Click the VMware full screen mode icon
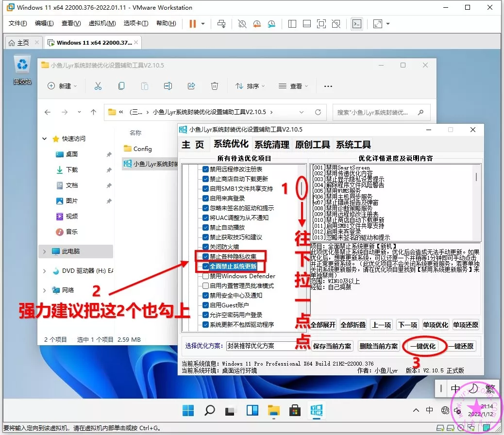Screen dimensions: 504x435 click(x=378, y=24)
